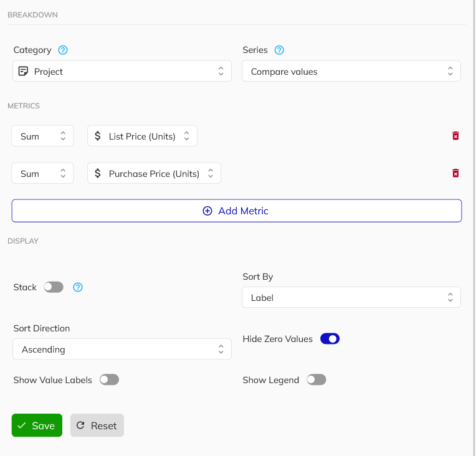This screenshot has height=456, width=476.
Task: Enable the Show Legend toggle
Action: [x=317, y=379]
